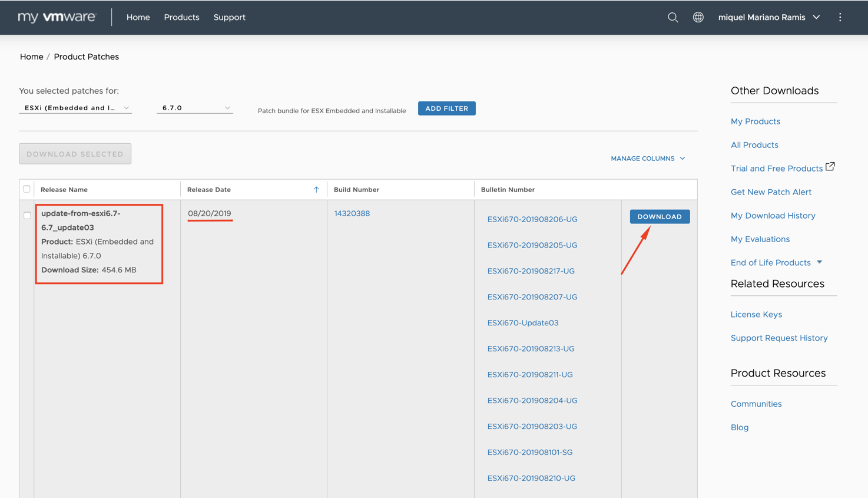Click the My VMware logo
The image size is (868, 498).
pyautogui.click(x=57, y=17)
